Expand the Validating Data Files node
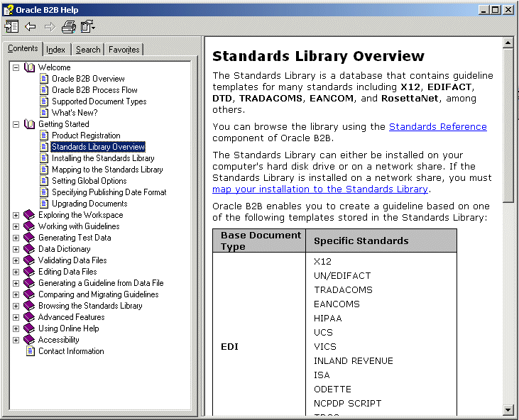Image resolution: width=519 pixels, height=420 pixels. tap(16, 260)
